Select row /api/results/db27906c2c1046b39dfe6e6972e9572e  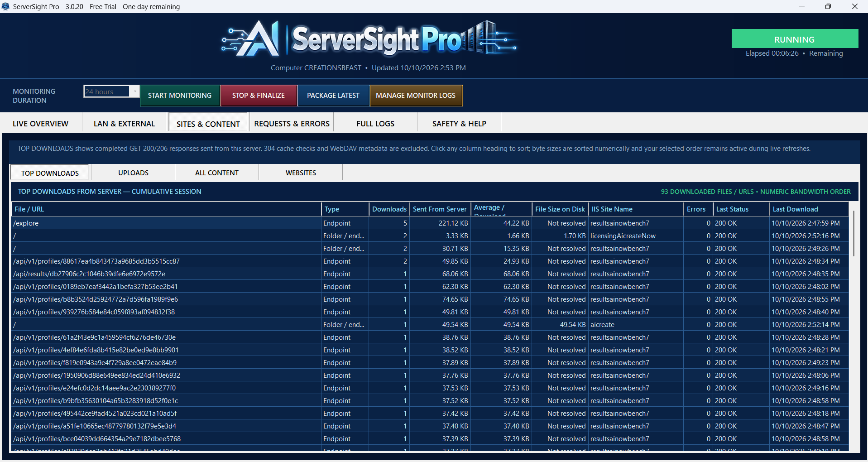point(430,274)
